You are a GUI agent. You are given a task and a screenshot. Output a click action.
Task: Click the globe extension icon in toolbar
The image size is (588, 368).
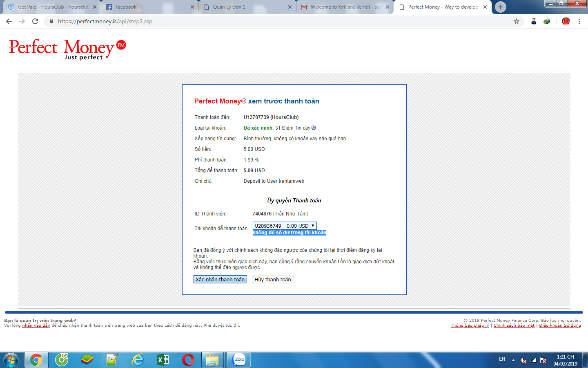coord(547,21)
